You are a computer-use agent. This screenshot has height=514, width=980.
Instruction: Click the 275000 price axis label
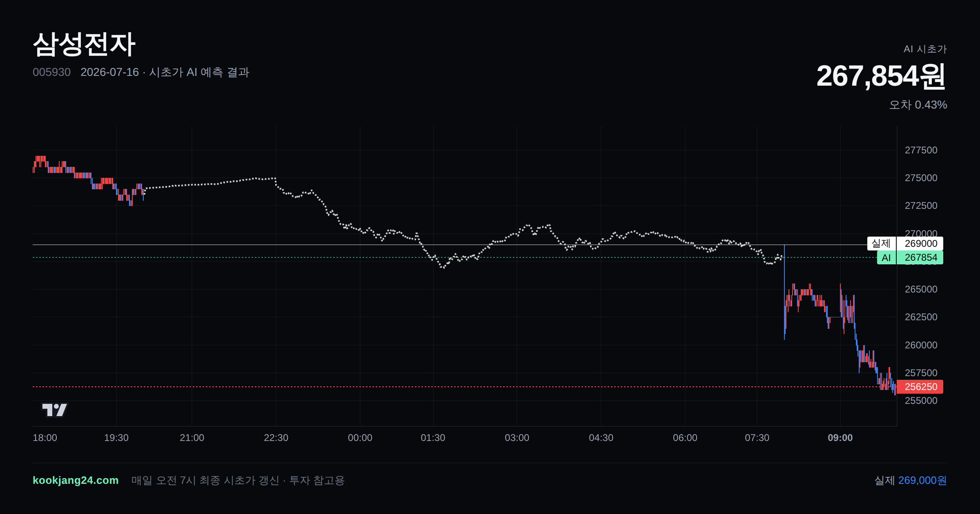(921, 178)
